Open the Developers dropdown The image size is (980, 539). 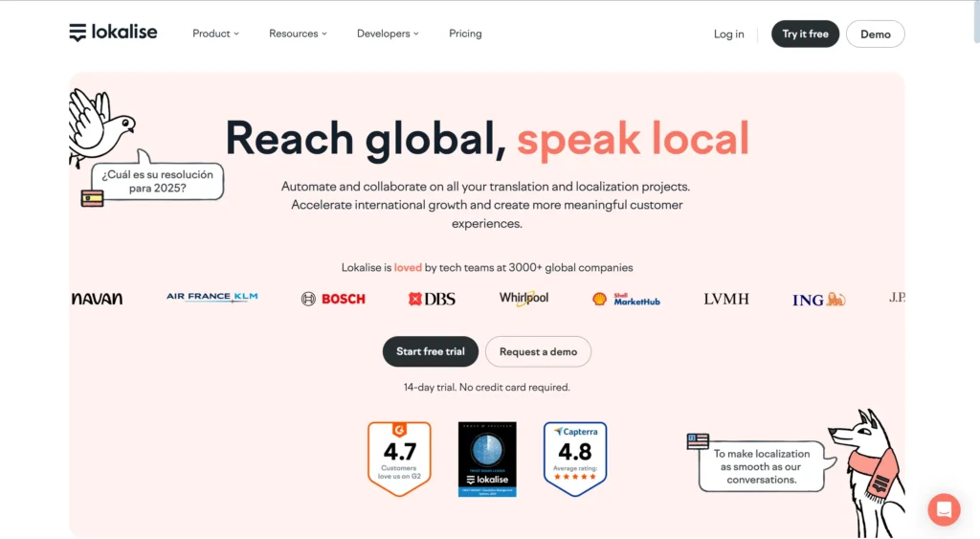pos(388,34)
